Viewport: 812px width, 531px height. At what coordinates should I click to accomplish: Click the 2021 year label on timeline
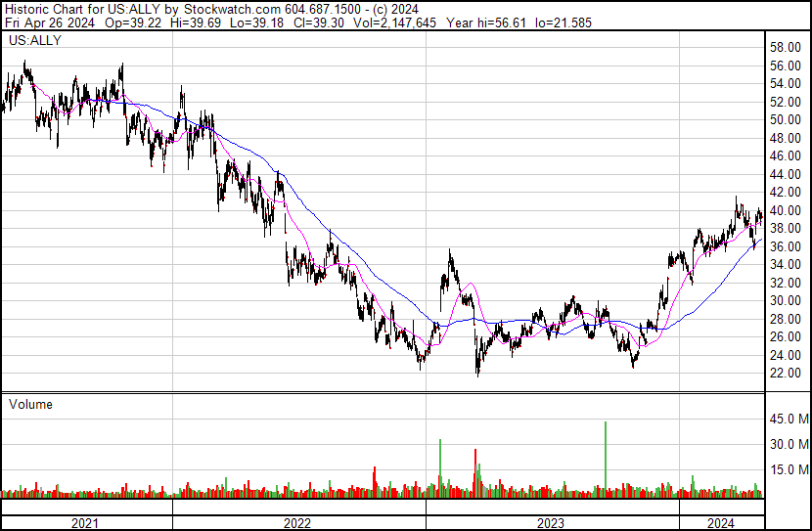click(84, 523)
